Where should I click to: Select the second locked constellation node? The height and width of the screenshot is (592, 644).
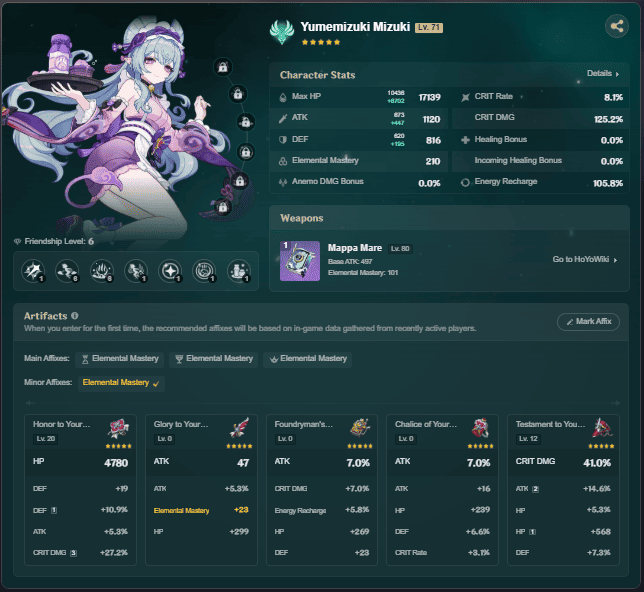(238, 94)
